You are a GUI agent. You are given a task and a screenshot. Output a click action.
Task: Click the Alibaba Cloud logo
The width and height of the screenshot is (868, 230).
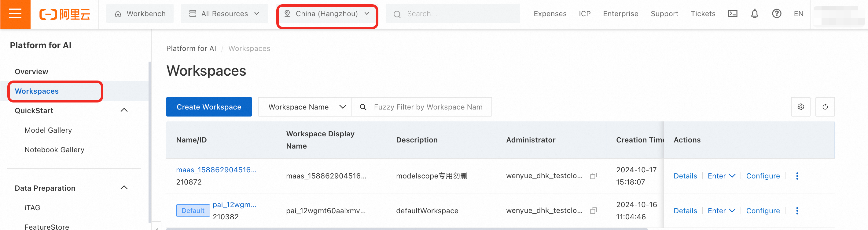(x=65, y=14)
